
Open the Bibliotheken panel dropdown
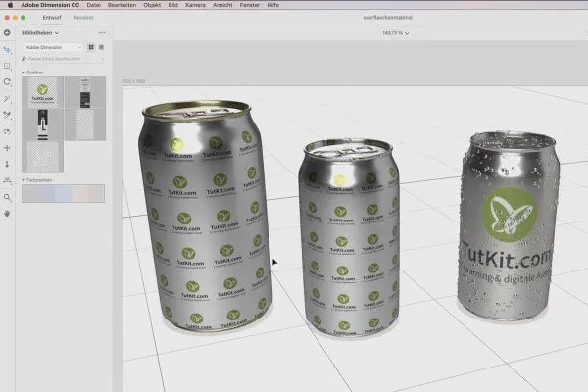[x=40, y=33]
